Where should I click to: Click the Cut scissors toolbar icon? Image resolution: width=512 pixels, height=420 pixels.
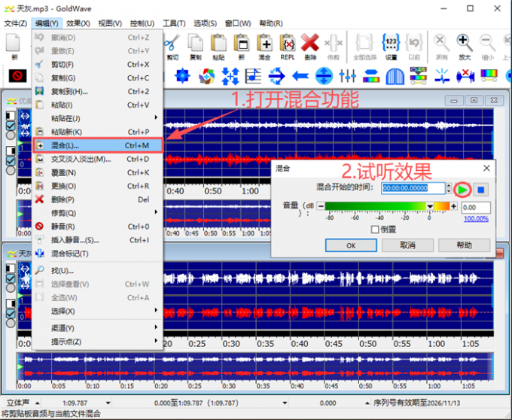click(x=172, y=46)
